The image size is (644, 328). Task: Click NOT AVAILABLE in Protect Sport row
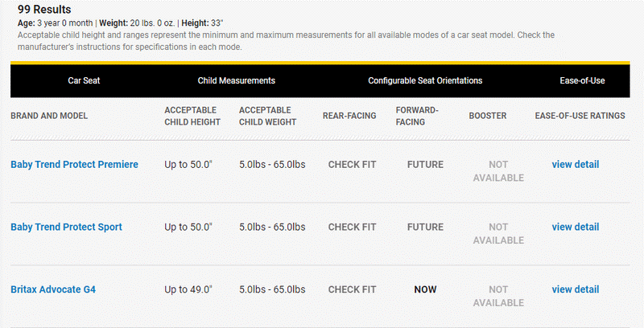pos(498,234)
